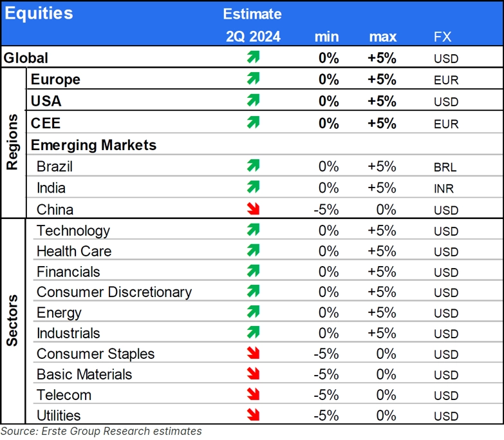Select the Consumer Discretionary row label

click(114, 292)
